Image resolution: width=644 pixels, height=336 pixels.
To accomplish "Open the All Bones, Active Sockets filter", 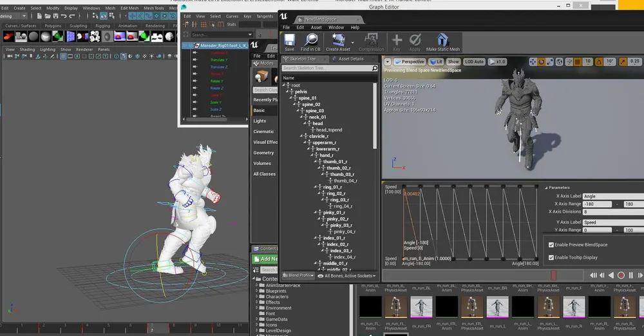I will [346, 276].
